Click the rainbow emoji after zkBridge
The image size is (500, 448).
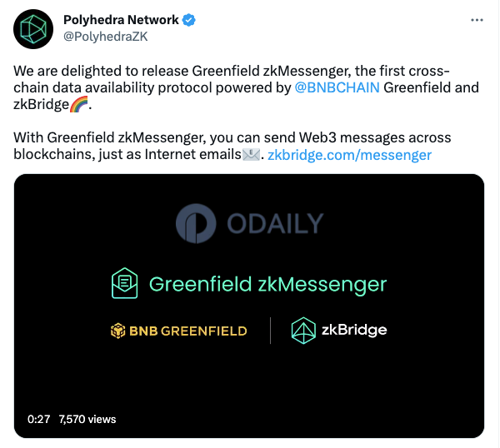tap(79, 104)
